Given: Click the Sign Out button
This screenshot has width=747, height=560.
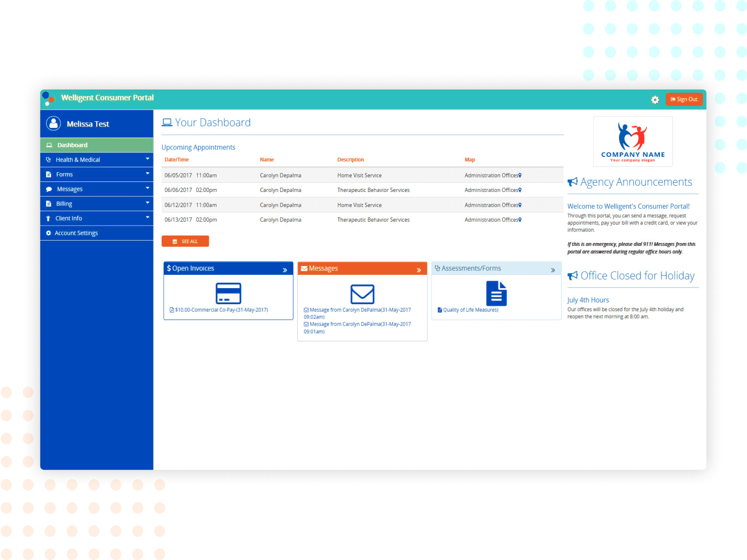Looking at the screenshot, I should pyautogui.click(x=684, y=99).
